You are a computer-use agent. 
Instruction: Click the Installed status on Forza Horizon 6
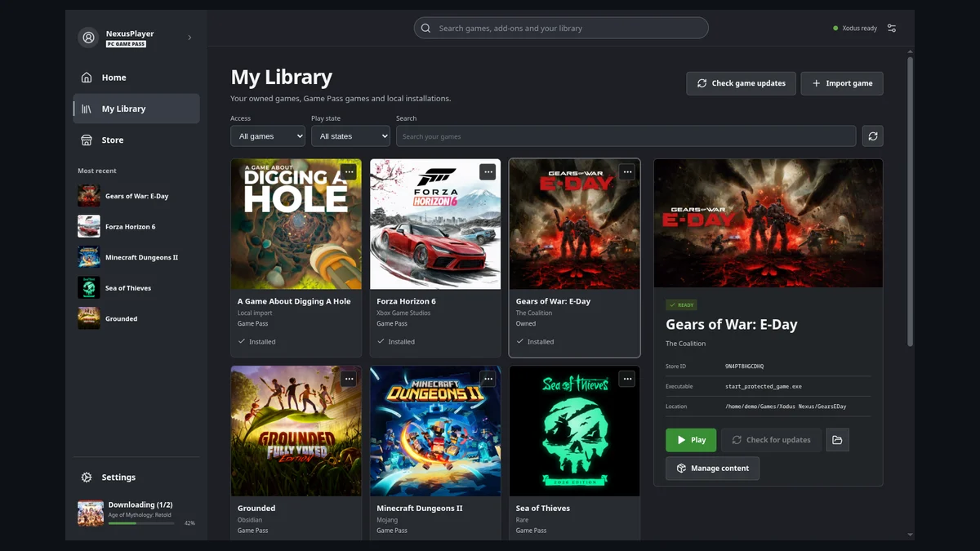[395, 342]
